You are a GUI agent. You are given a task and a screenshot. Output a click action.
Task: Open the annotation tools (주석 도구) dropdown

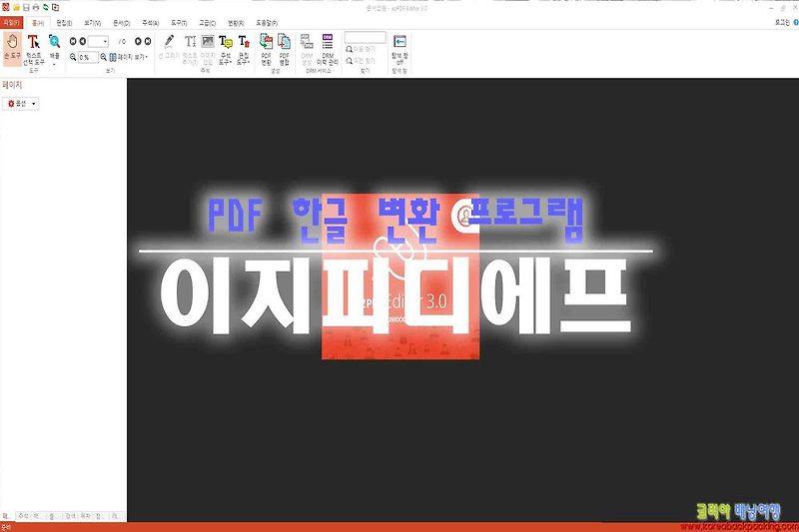226,49
